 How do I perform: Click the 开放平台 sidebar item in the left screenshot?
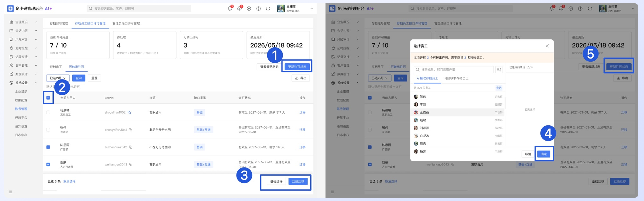point(21,118)
